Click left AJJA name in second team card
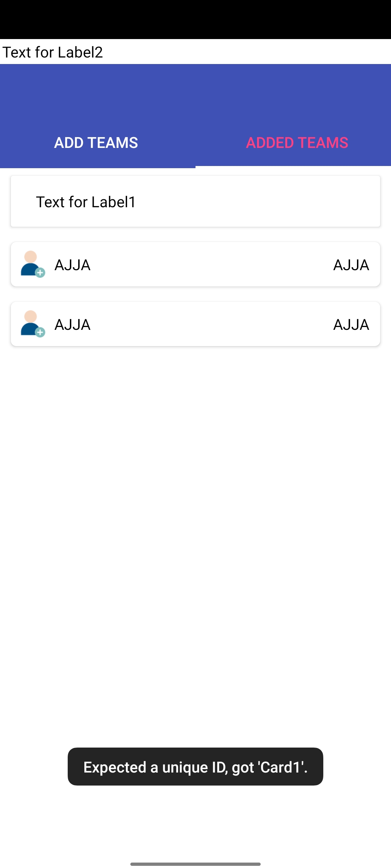Screen dimensions: 391x868 [72, 324]
